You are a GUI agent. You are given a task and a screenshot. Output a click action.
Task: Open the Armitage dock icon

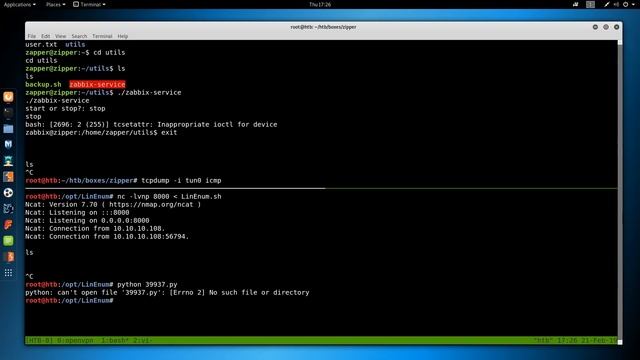pyautogui.click(x=8, y=160)
